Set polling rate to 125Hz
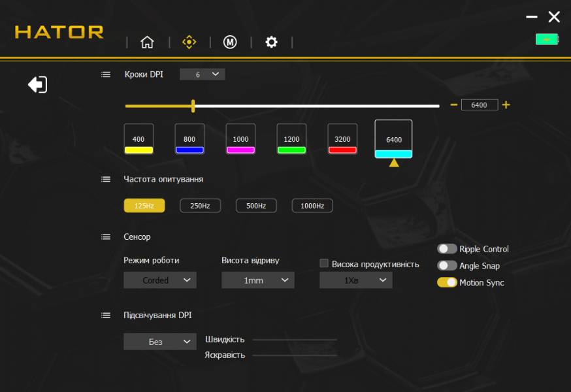Viewport: 571px width, 392px height. (x=144, y=205)
